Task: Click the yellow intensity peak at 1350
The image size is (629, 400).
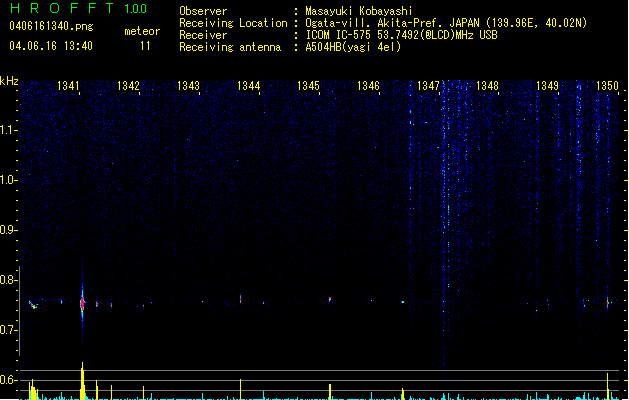Action: pyautogui.click(x=607, y=386)
